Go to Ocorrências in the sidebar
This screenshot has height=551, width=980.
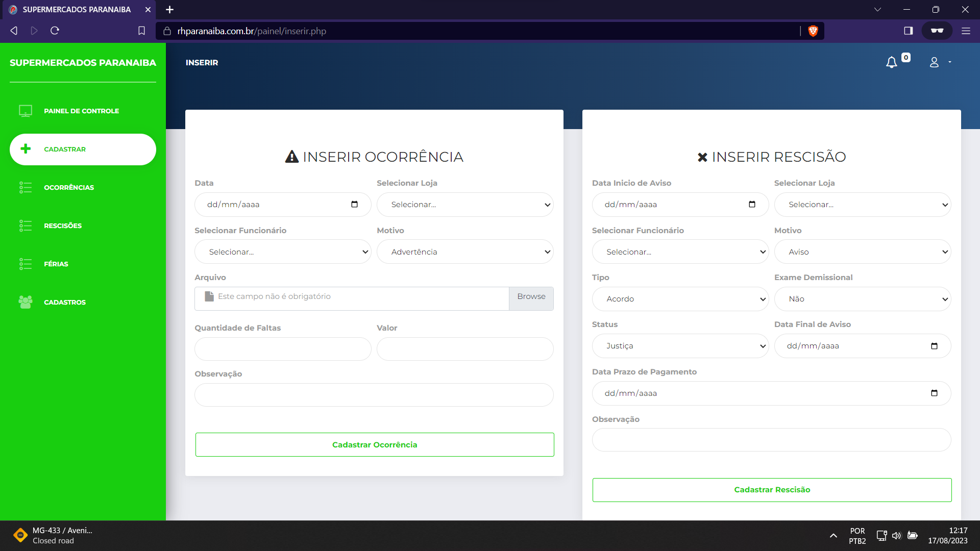point(69,188)
